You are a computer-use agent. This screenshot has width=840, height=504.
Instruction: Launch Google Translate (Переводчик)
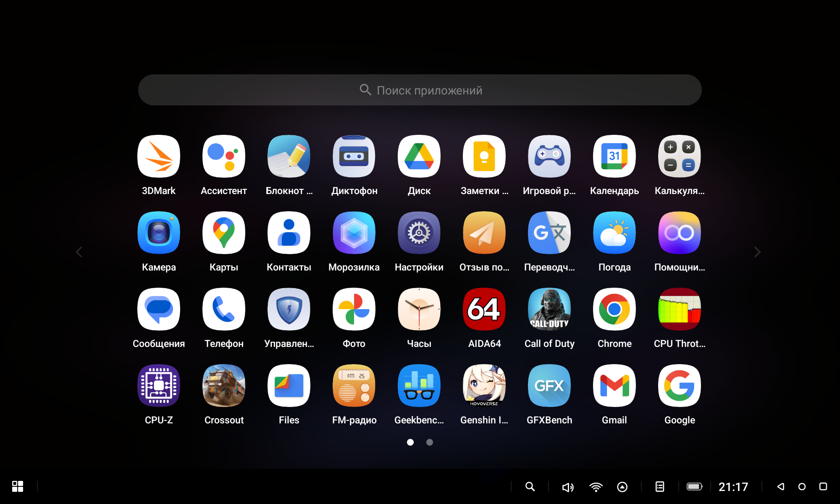point(549,233)
